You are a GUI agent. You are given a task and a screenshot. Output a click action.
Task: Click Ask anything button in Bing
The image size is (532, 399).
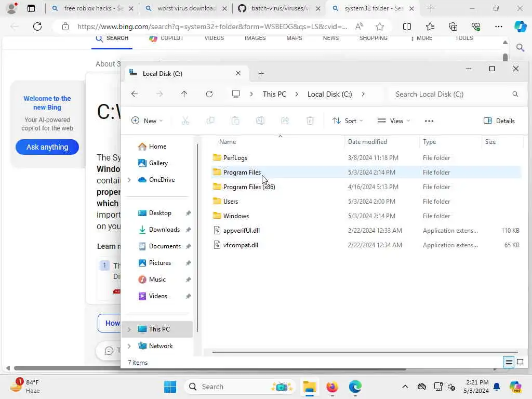click(47, 147)
